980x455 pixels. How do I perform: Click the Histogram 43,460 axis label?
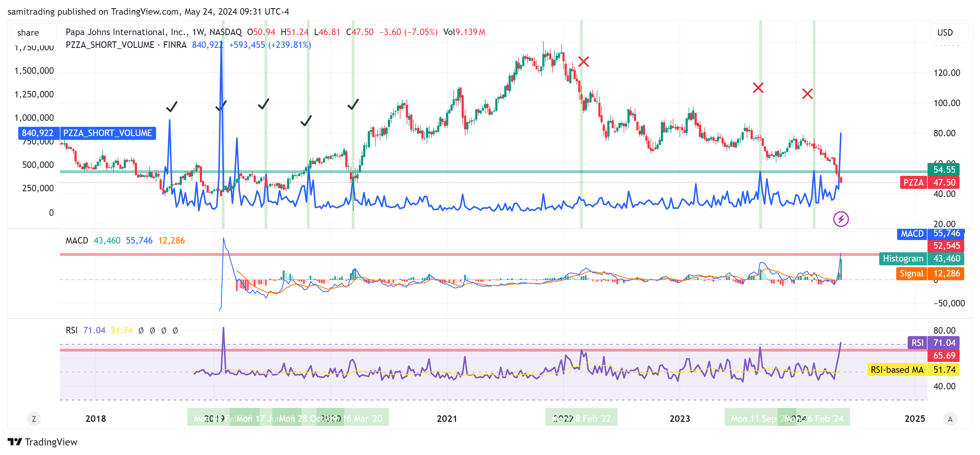pyautogui.click(x=921, y=259)
